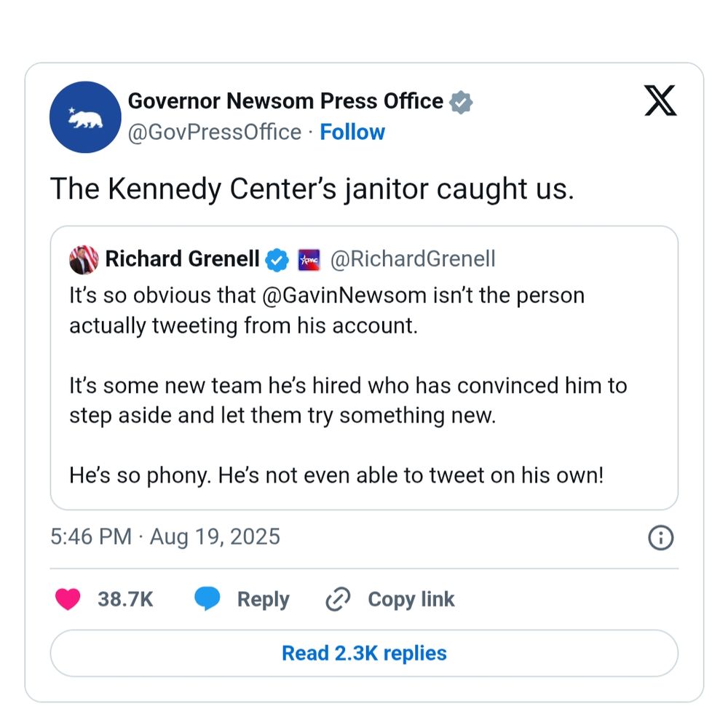Click the 38.7K likes count
Screen dimensions: 728x728
click(125, 599)
